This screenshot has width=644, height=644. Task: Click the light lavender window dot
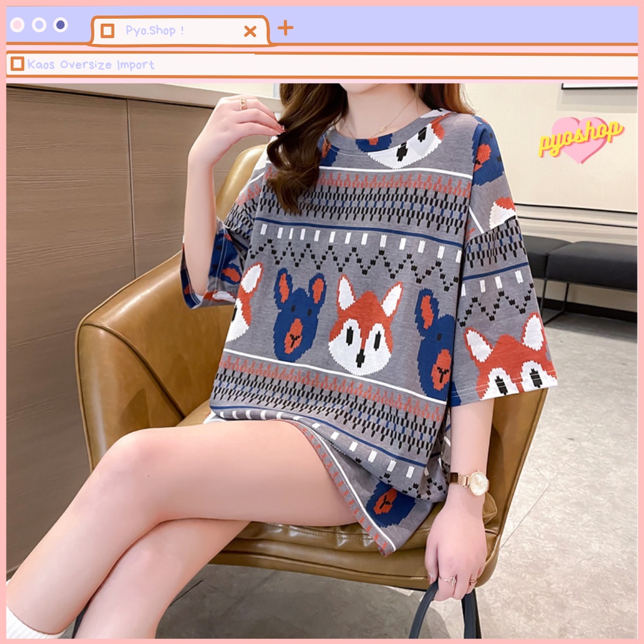39,25
